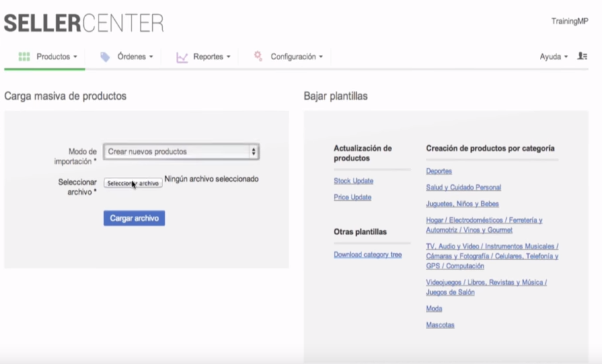
Task: Click the Mascotas template link
Action: pos(440,325)
